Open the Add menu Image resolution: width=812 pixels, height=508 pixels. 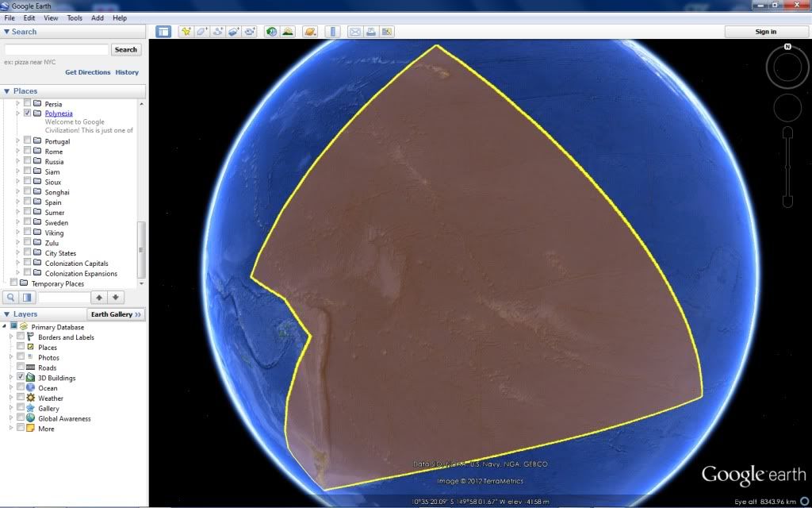coord(98,17)
